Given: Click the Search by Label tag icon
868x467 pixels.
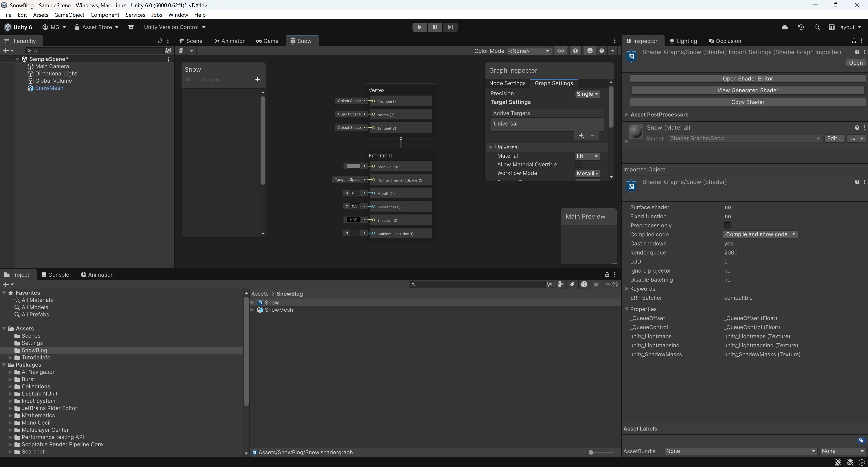Looking at the screenshot, I should (572, 285).
